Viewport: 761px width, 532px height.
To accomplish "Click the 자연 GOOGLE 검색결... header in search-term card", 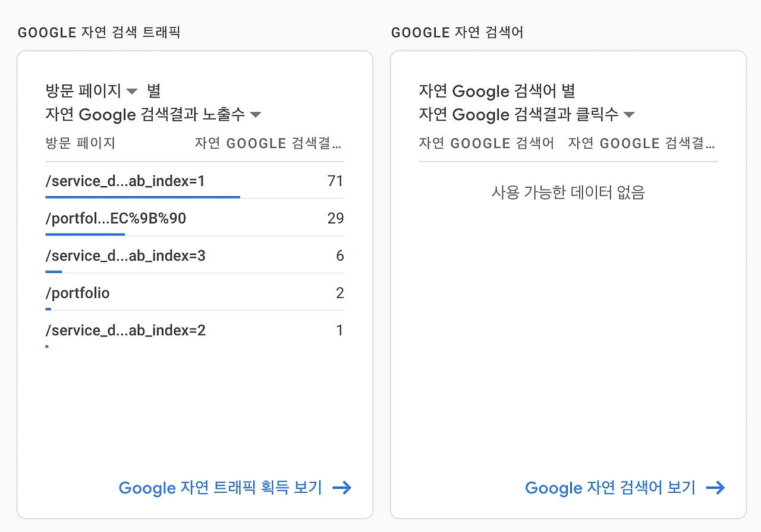I will click(641, 143).
